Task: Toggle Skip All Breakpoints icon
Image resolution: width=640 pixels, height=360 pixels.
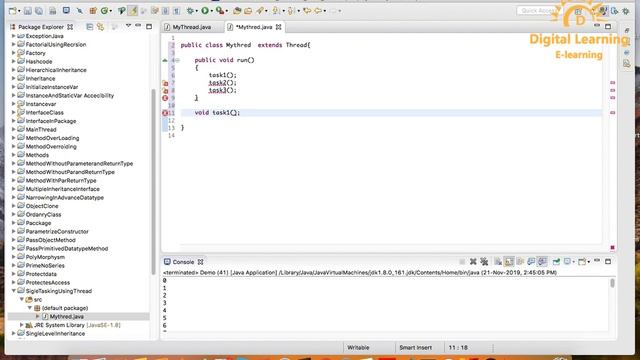Action: (x=80, y=11)
